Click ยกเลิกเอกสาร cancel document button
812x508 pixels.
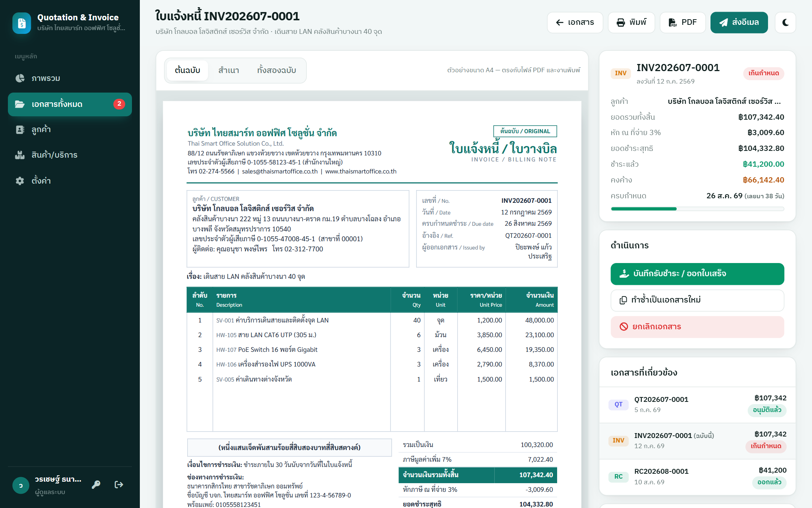[697, 327]
